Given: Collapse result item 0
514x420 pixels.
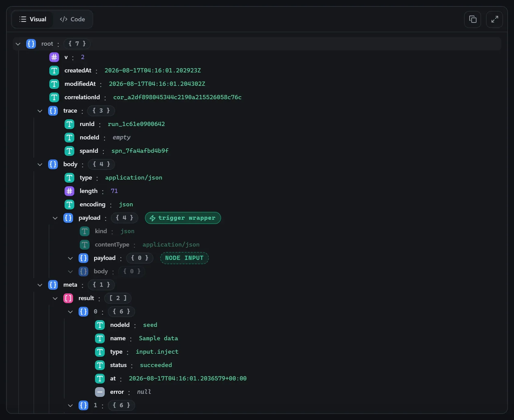Looking at the screenshot, I should point(70,312).
